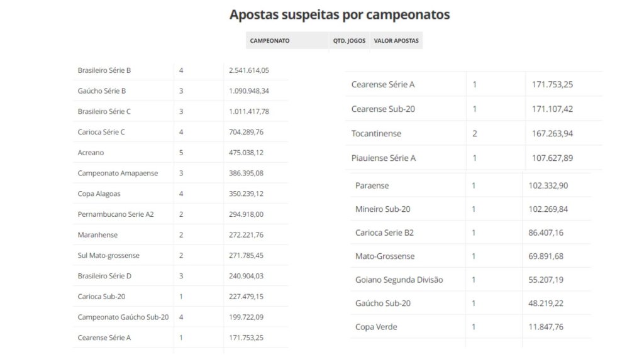Select the Sul Mato-grossense row
This screenshot has width=644, height=362.
pos(180,255)
